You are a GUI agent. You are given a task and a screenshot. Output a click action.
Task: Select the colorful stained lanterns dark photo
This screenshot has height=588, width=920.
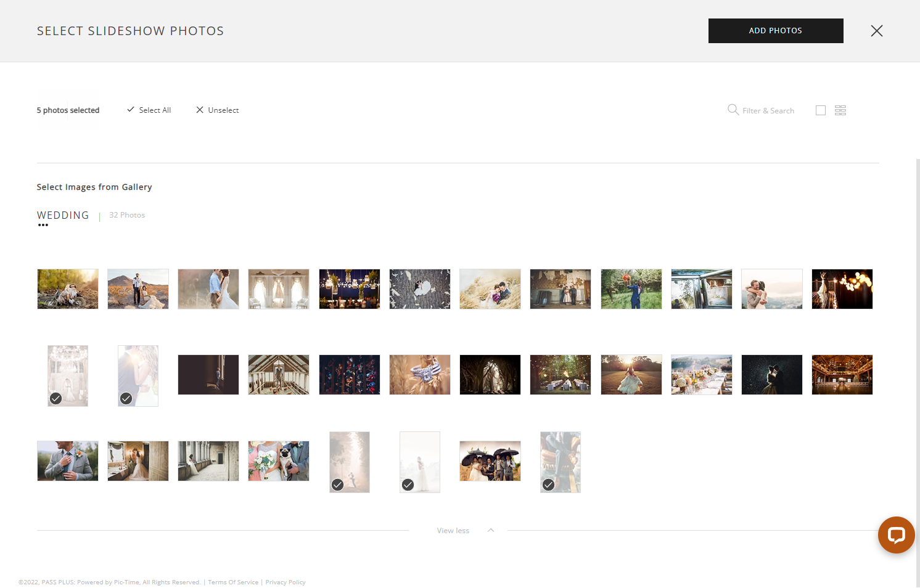350,375
